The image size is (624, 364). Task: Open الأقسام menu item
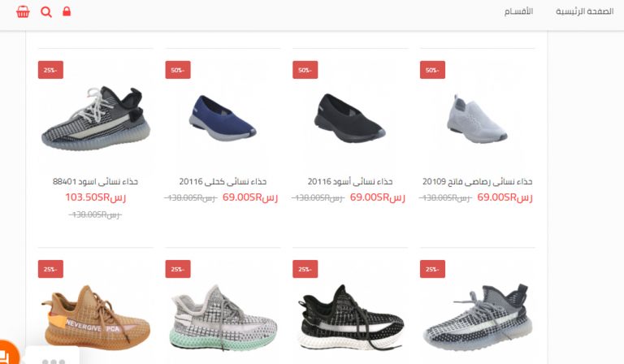(518, 11)
